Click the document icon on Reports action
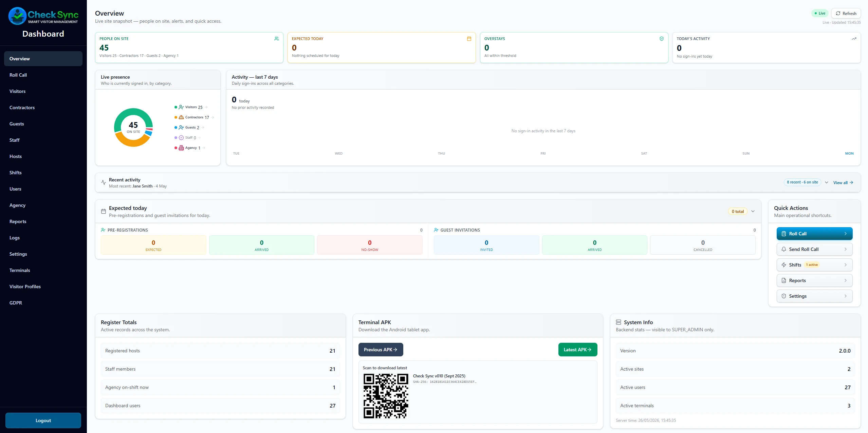 pyautogui.click(x=784, y=280)
